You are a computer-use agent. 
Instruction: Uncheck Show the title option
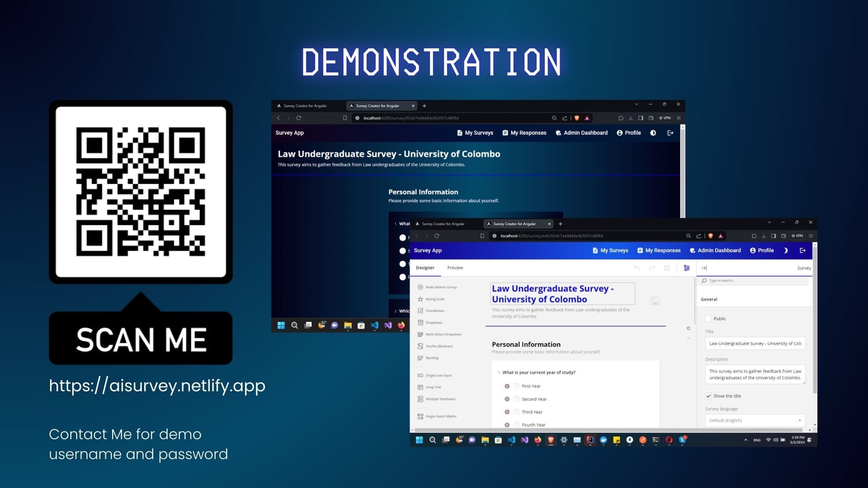[x=708, y=396]
